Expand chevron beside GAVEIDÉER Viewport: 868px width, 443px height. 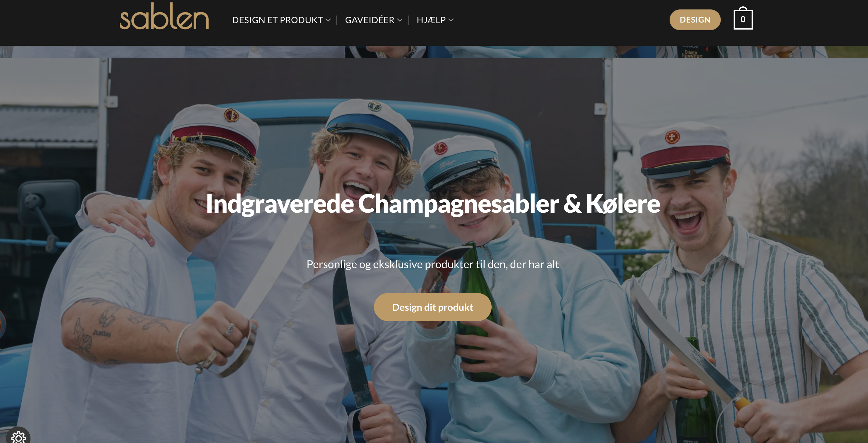pyautogui.click(x=400, y=20)
